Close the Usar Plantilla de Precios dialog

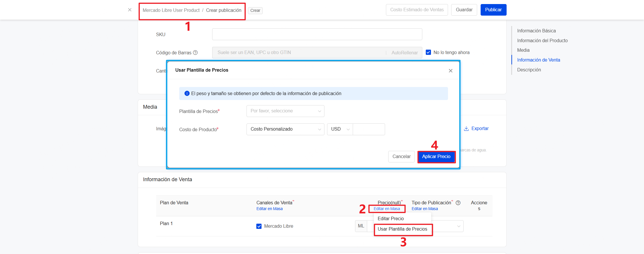[451, 71]
